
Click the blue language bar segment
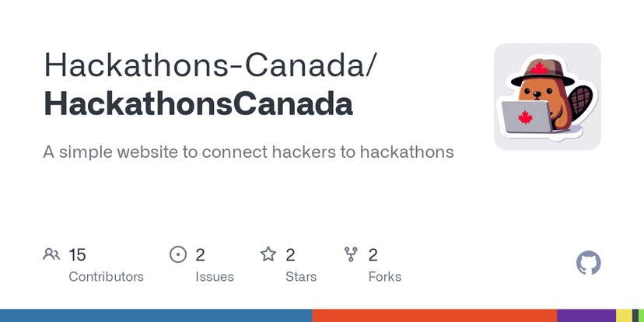pos(156,316)
